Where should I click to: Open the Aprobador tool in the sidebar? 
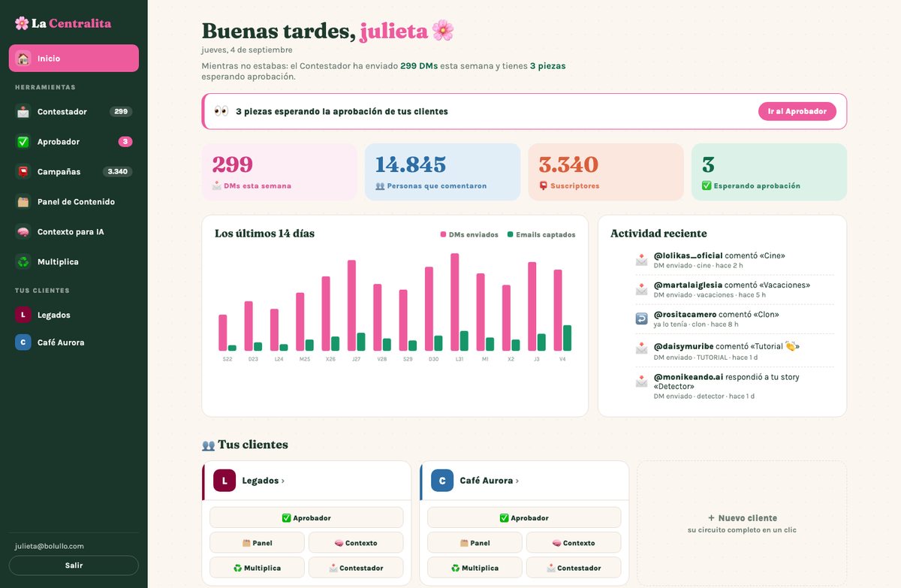[x=74, y=142]
